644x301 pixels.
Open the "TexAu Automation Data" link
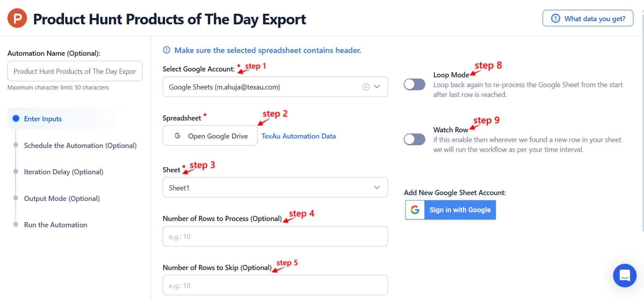(x=298, y=136)
